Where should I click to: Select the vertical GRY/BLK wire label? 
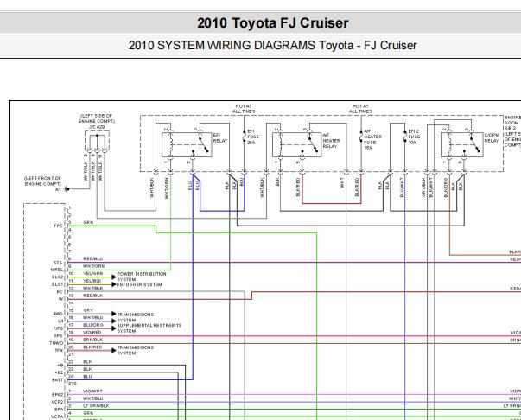(423, 188)
